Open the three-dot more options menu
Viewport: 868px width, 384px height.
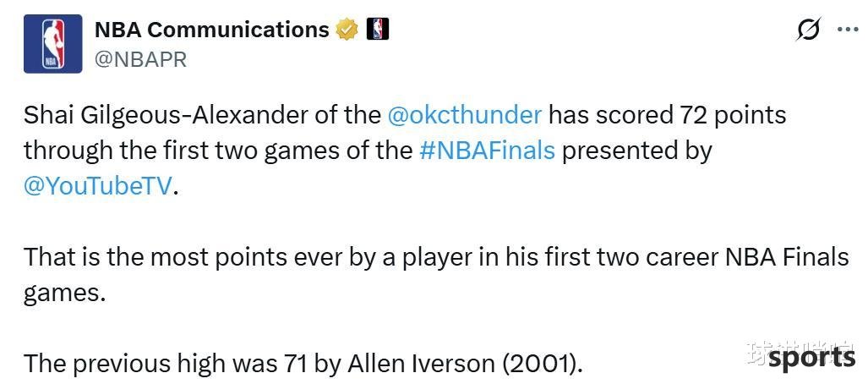pyautogui.click(x=848, y=30)
